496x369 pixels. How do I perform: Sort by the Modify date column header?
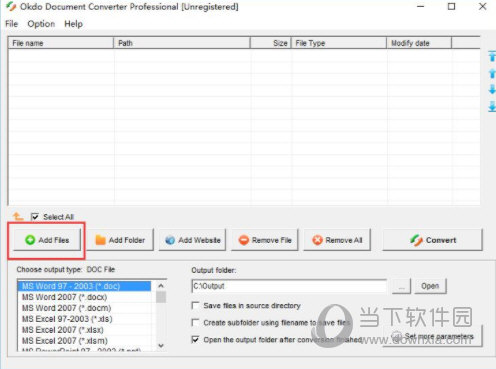419,43
